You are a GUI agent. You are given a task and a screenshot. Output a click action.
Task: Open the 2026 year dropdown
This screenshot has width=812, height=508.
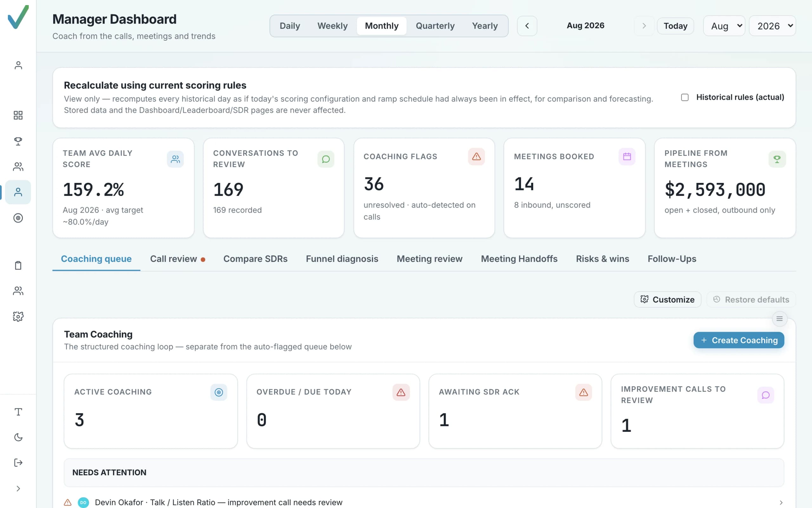(x=772, y=26)
